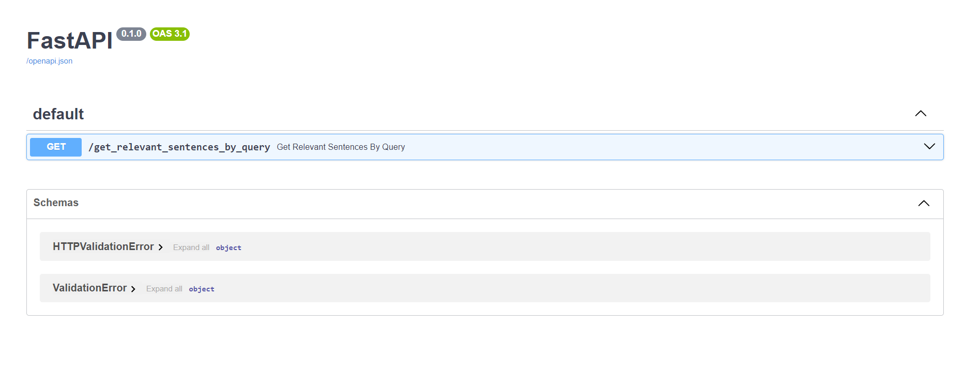
Task: Click the Get Relevant Sentences By Query description
Action: tap(341, 147)
